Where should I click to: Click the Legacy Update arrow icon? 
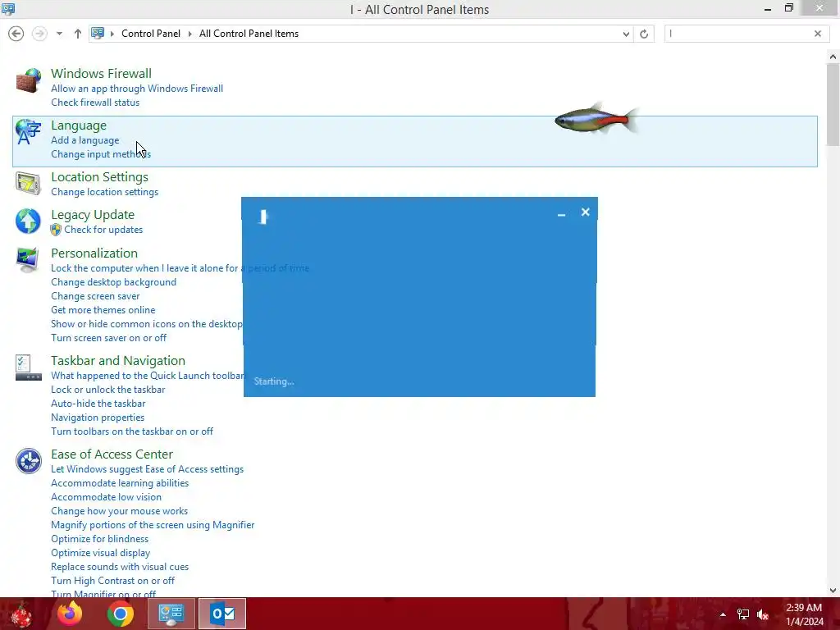pyautogui.click(x=28, y=221)
